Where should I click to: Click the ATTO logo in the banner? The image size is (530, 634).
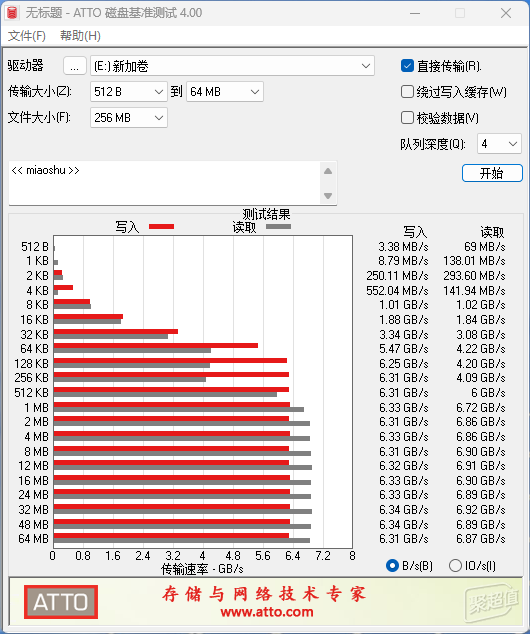[x=61, y=602]
